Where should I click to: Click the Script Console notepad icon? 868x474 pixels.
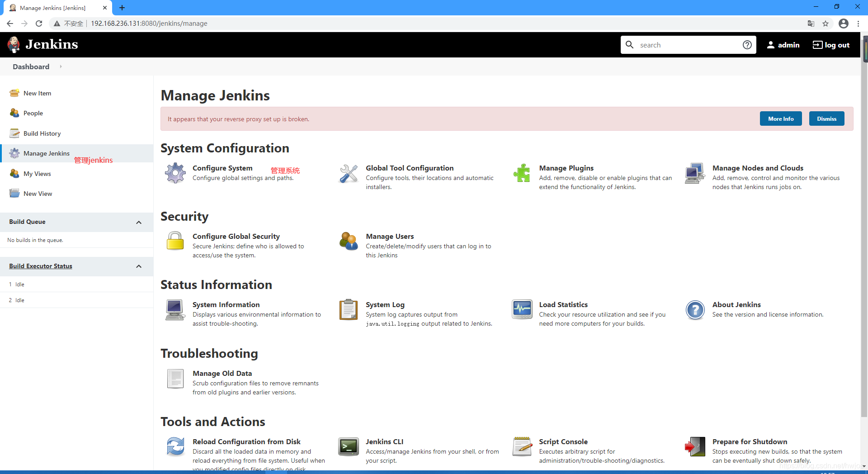[x=522, y=446]
